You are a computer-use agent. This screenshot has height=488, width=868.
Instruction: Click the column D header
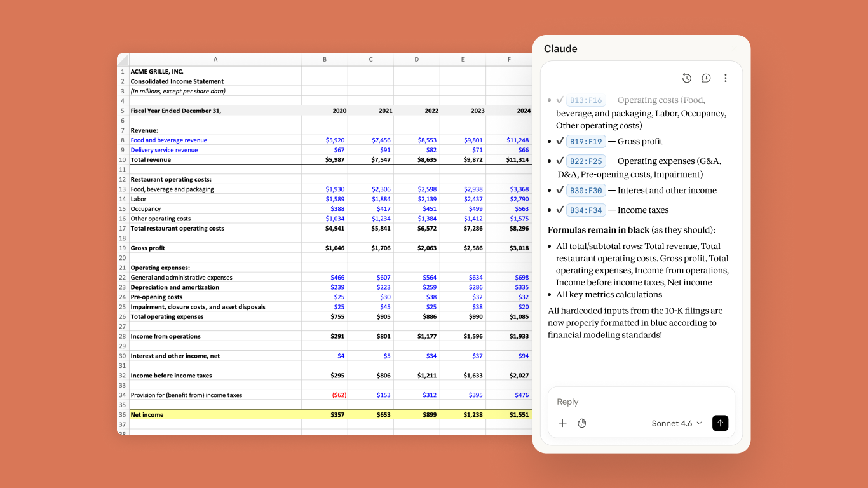[x=416, y=60]
